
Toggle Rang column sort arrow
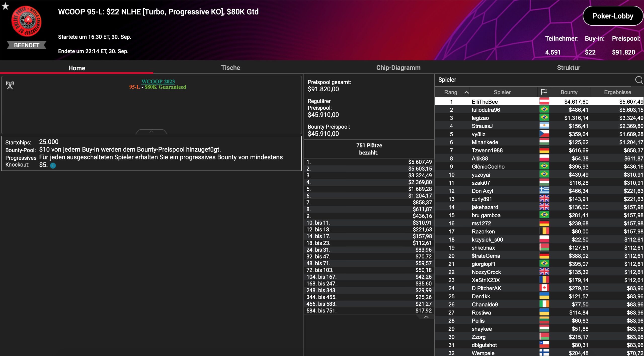pos(466,92)
